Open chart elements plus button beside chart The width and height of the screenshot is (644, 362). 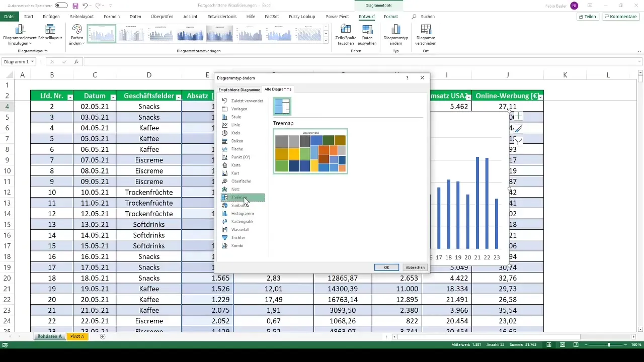tap(518, 116)
